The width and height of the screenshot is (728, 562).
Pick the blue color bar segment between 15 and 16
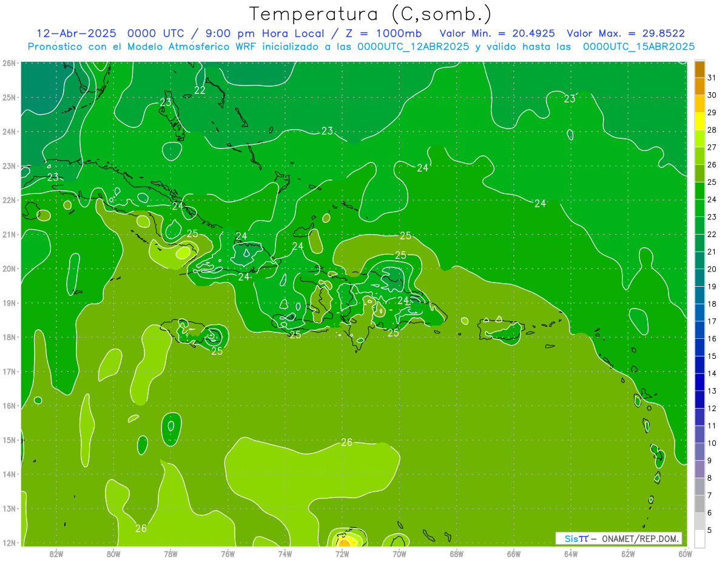pos(699,347)
